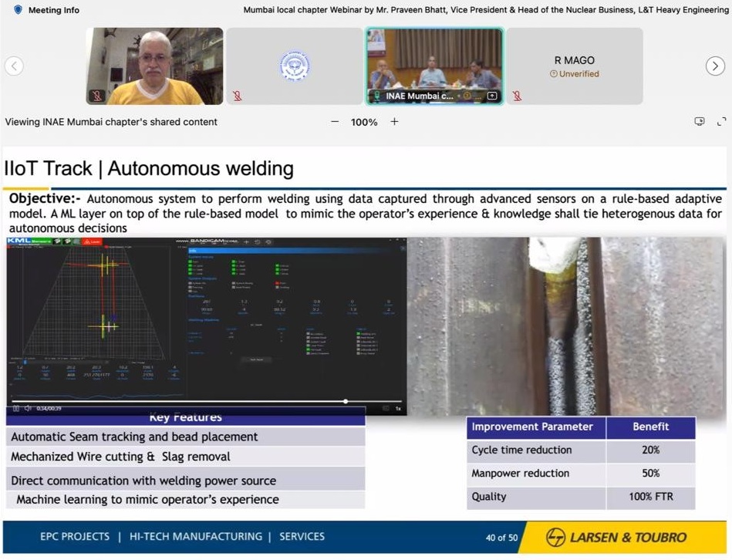Click the 100% zoom level label
This screenshot has width=732, height=560.
(x=364, y=122)
